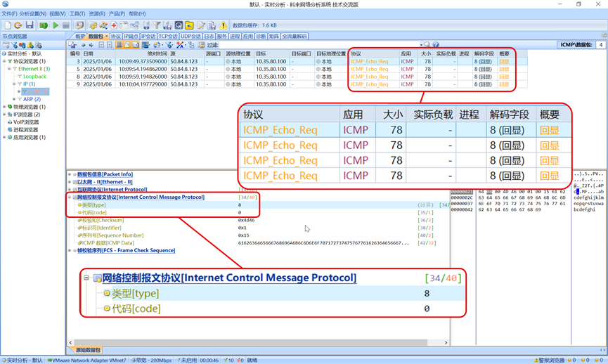Click the help question mark icon beside filter
608x364 pixels.
(436, 45)
